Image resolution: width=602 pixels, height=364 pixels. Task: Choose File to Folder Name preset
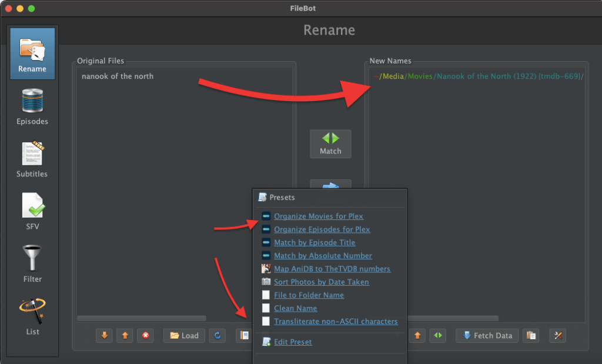(309, 295)
